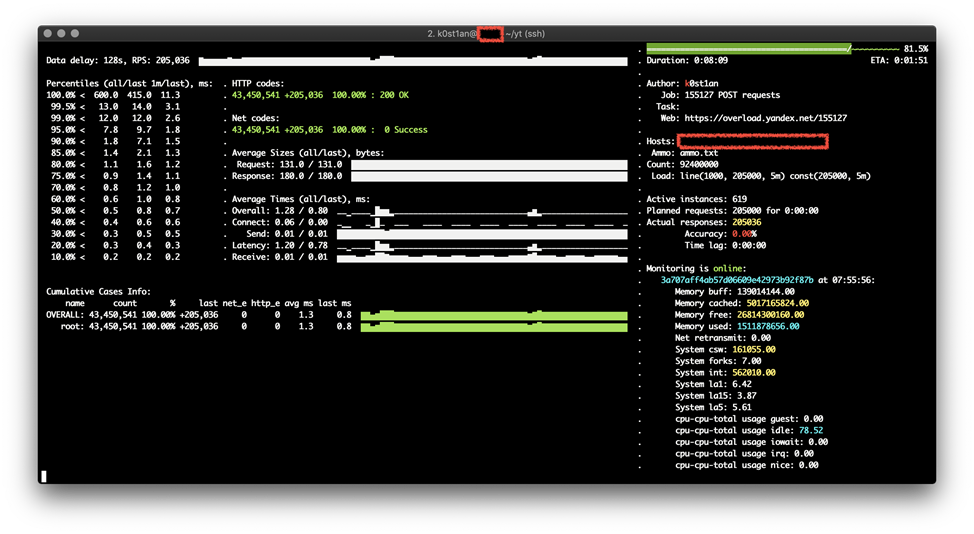974x534 pixels.
Task: Click the 10.0% percentile row
Action: click(x=116, y=257)
